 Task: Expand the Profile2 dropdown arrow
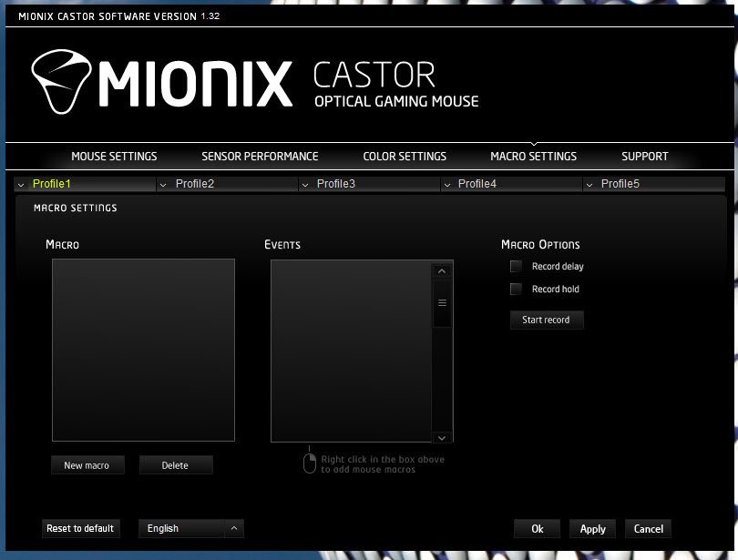[x=163, y=185]
